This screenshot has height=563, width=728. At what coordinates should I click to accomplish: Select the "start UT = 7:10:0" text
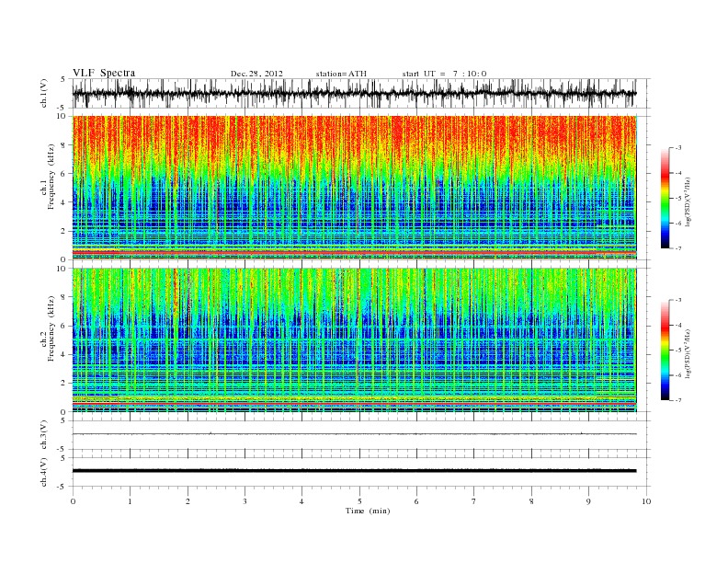[444, 74]
